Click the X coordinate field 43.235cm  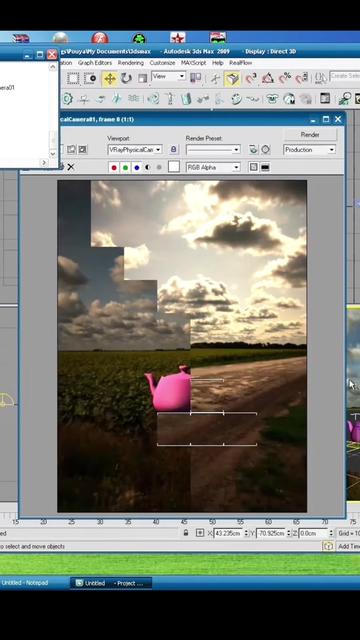(x=229, y=533)
